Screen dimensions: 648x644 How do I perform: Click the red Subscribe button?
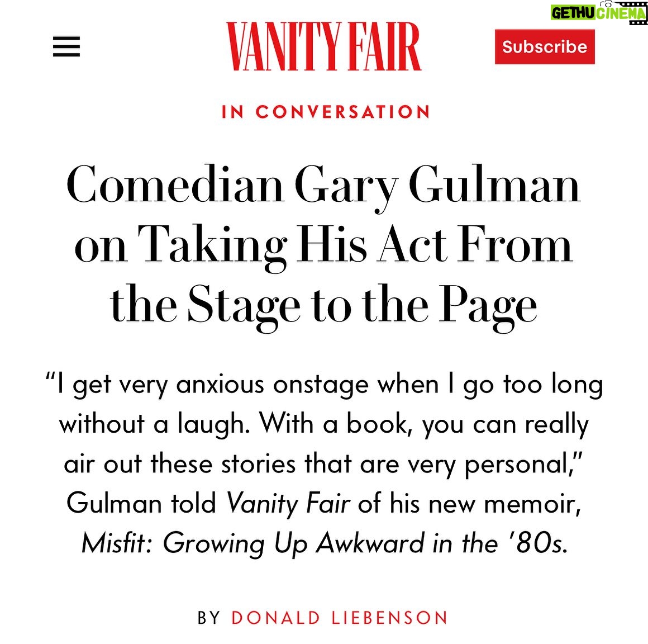point(545,47)
